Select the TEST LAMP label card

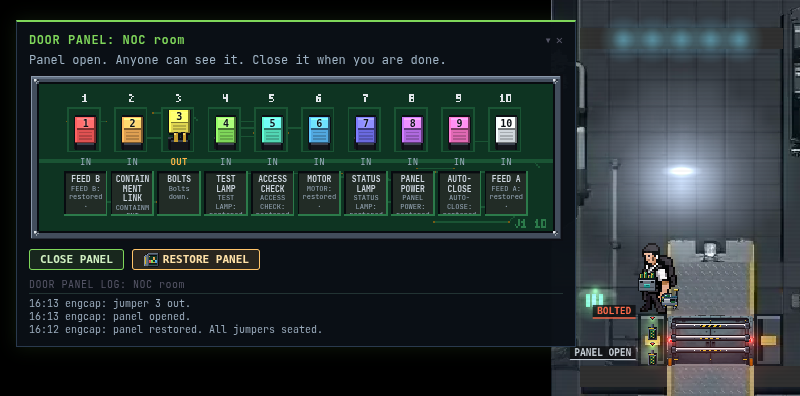tap(226, 193)
